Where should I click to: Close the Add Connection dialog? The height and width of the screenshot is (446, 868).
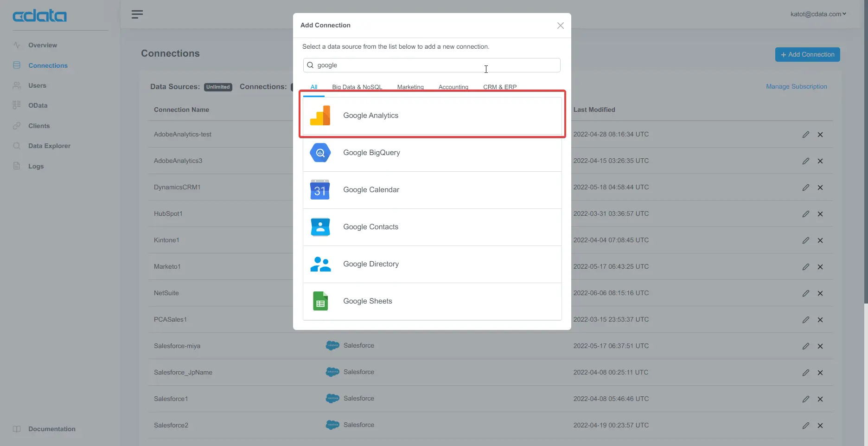pyautogui.click(x=561, y=26)
